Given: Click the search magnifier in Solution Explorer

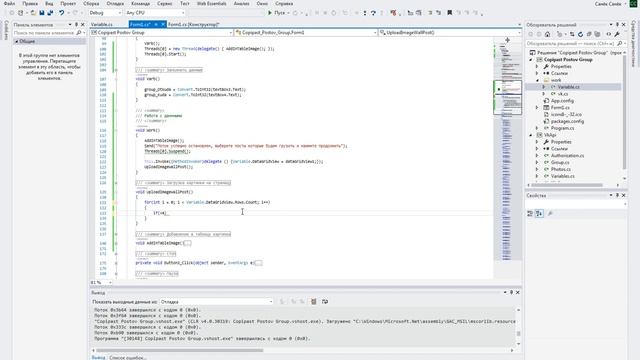Looking at the screenshot, I should coord(619,43).
